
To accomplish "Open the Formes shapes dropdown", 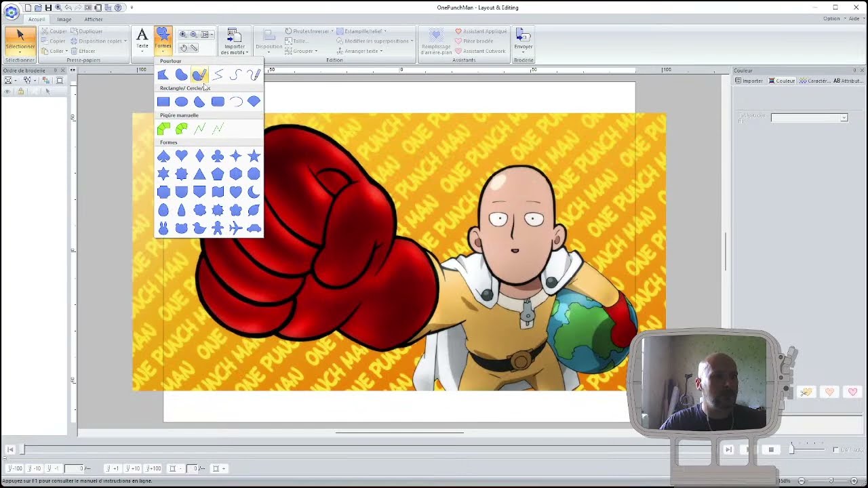I will tap(163, 40).
